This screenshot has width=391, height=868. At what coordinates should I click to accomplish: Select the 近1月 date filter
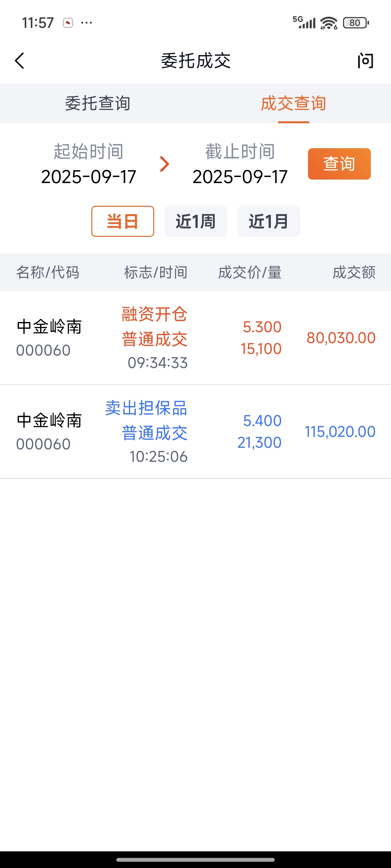click(x=269, y=221)
